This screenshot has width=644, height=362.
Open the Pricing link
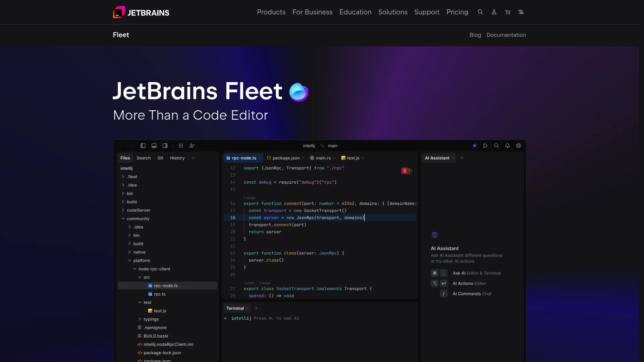(x=457, y=12)
